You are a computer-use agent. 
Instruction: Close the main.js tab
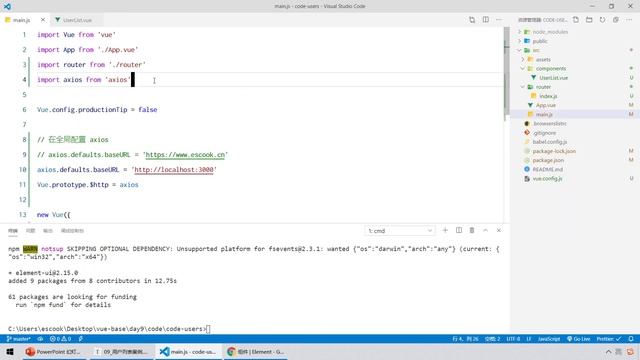click(43, 20)
